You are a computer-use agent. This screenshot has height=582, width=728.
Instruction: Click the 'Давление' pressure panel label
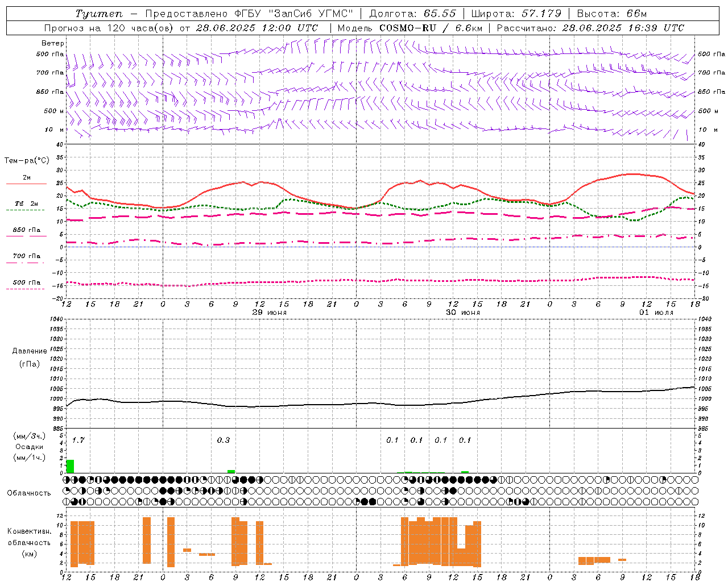coord(30,351)
